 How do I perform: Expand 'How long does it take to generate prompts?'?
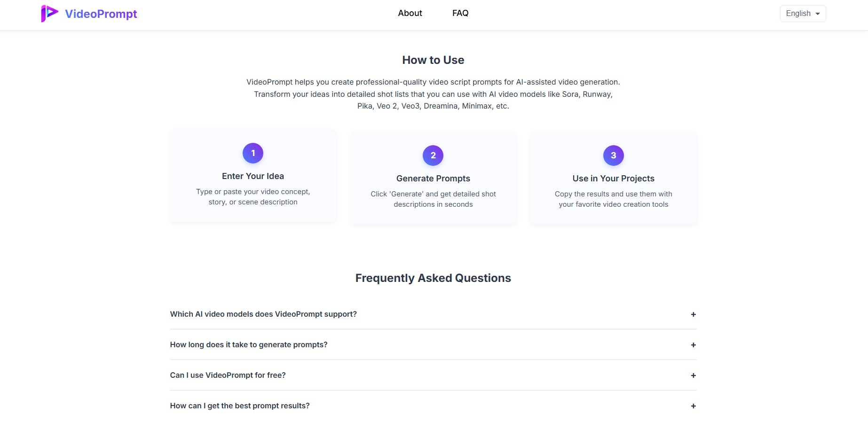[433, 344]
